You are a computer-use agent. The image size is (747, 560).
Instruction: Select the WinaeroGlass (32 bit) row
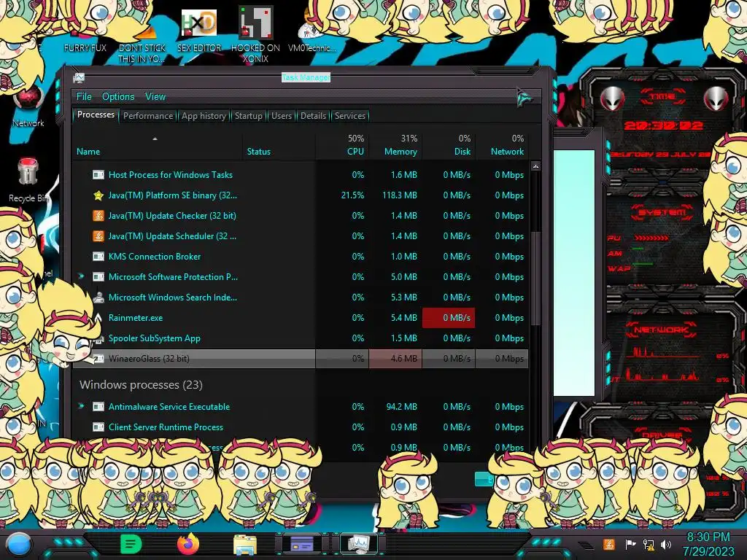tap(301, 359)
